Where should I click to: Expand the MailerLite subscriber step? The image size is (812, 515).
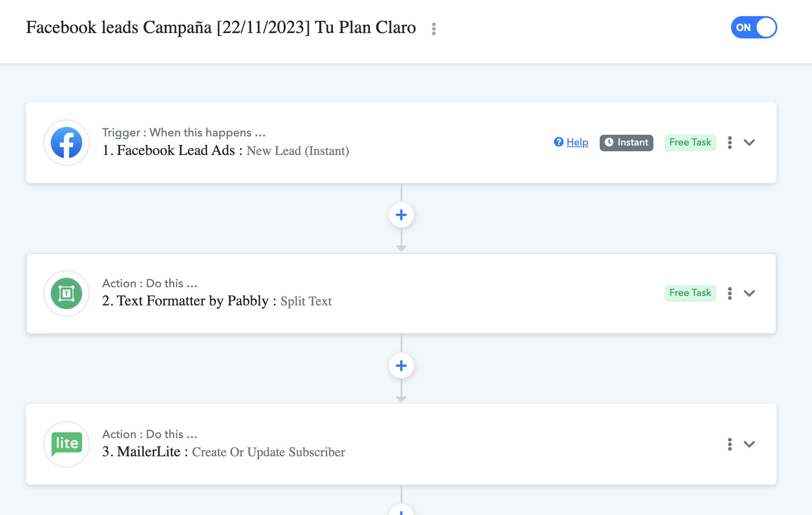[749, 444]
